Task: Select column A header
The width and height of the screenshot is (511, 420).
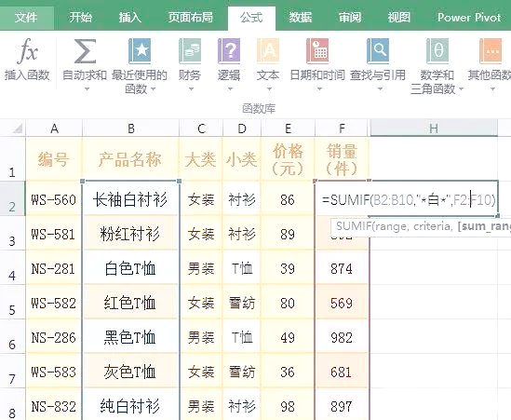Action: [54, 129]
